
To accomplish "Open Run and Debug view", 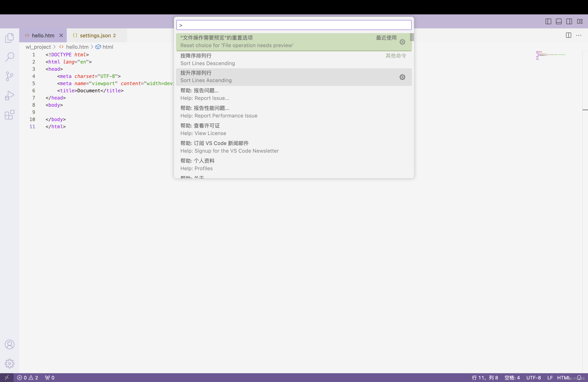I will pos(9,95).
